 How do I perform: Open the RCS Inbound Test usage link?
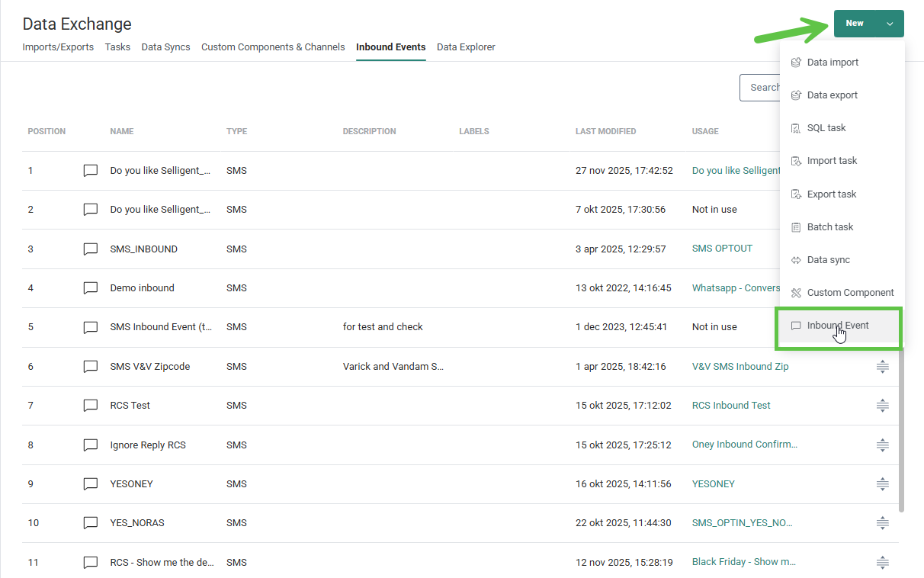[x=731, y=406]
